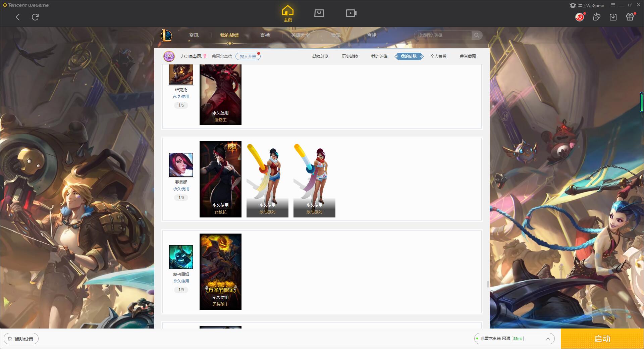View the 无头骑士 skin card
Image resolution: width=644 pixels, height=349 pixels.
220,271
